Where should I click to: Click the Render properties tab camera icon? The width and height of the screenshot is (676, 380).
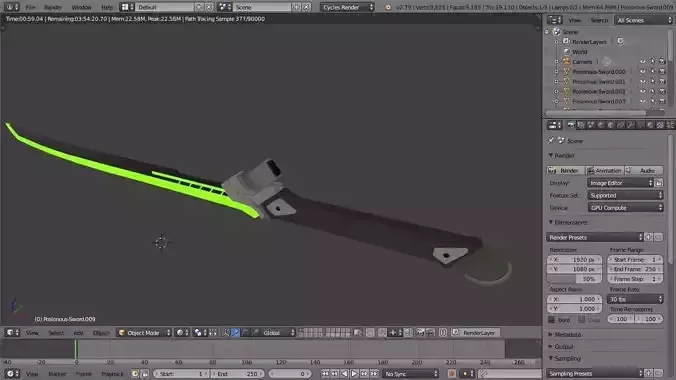[571, 125]
